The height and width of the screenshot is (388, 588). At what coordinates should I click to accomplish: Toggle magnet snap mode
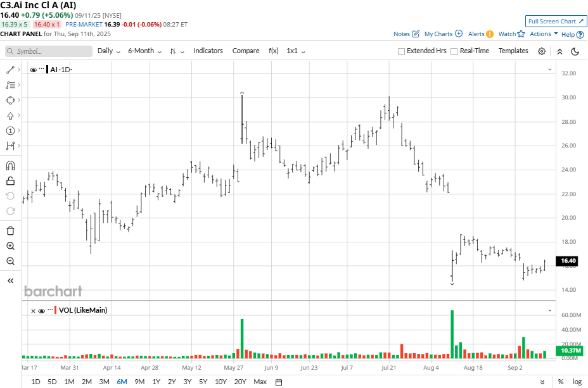10,166
